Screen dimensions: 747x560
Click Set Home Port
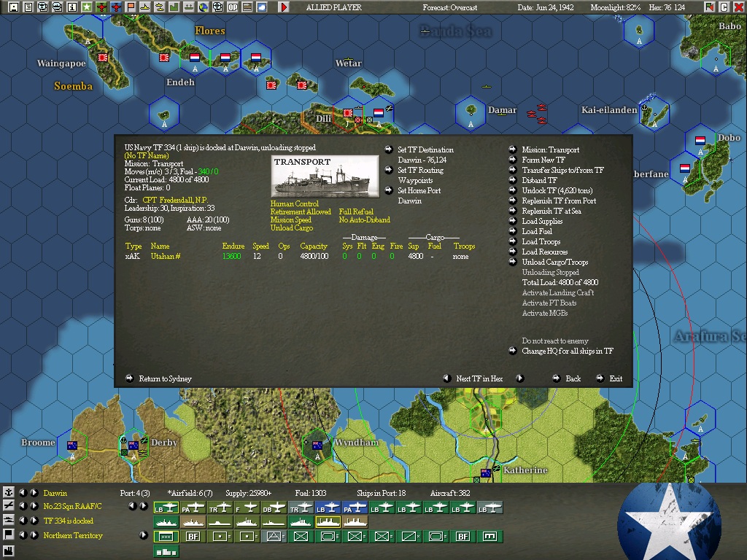coord(419,190)
